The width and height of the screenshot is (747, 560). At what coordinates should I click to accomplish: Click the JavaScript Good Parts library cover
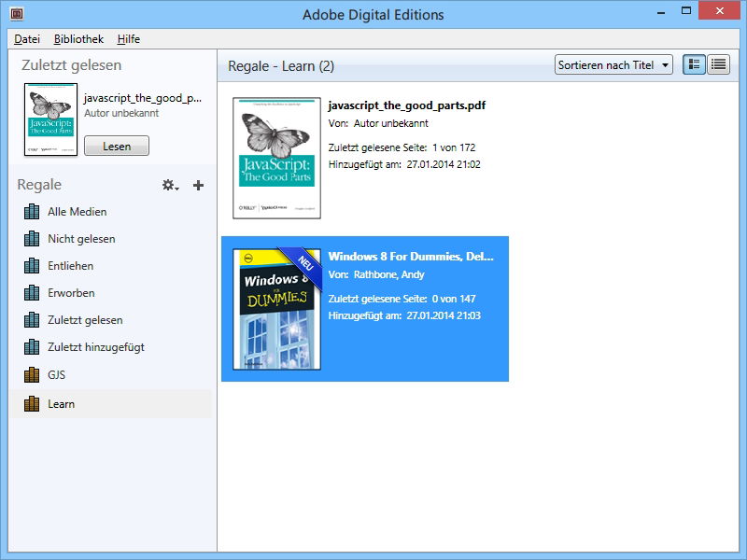tap(276, 158)
